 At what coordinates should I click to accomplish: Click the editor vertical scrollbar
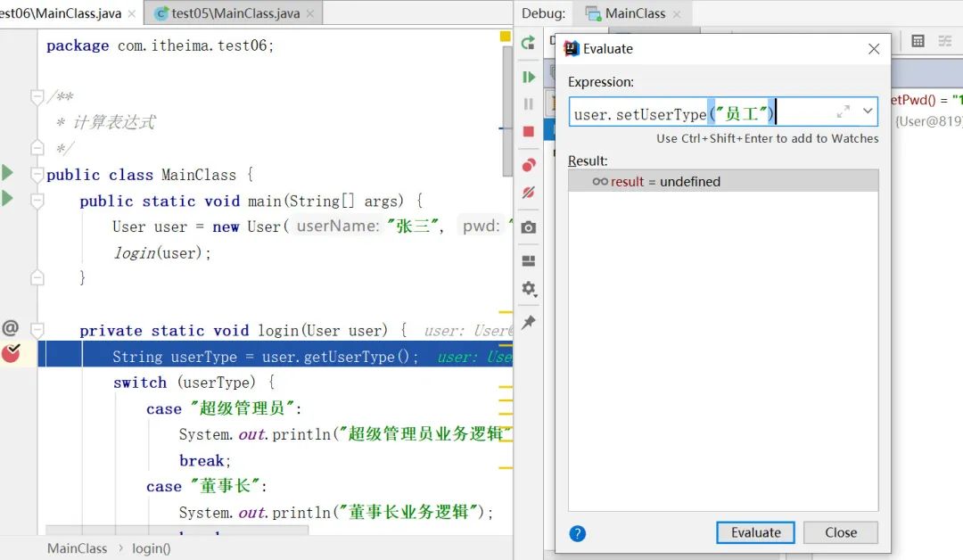click(506, 111)
